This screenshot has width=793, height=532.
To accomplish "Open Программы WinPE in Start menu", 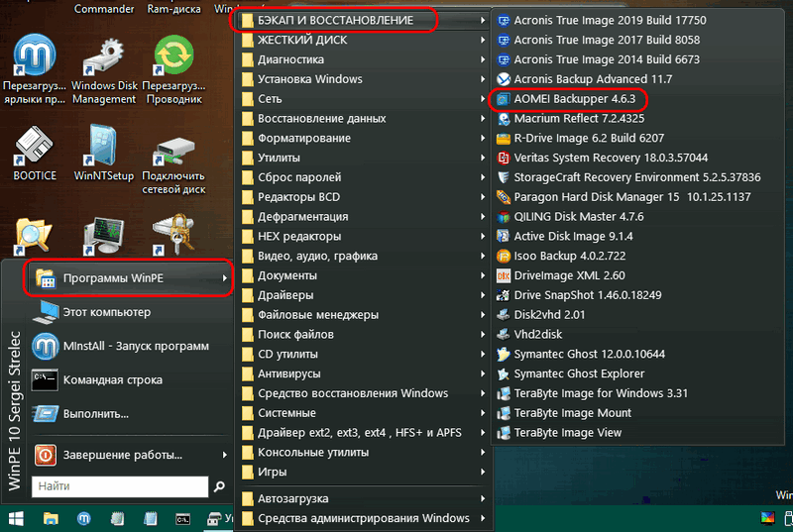I will point(130,277).
